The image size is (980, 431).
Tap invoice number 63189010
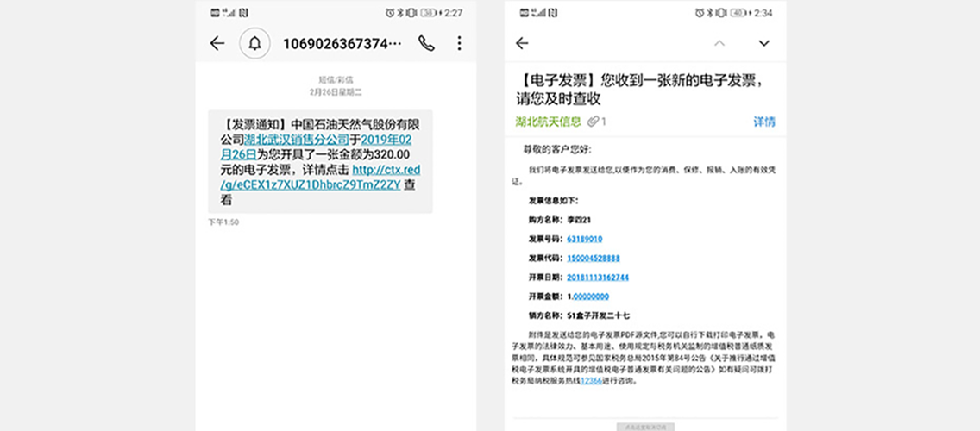584,240
